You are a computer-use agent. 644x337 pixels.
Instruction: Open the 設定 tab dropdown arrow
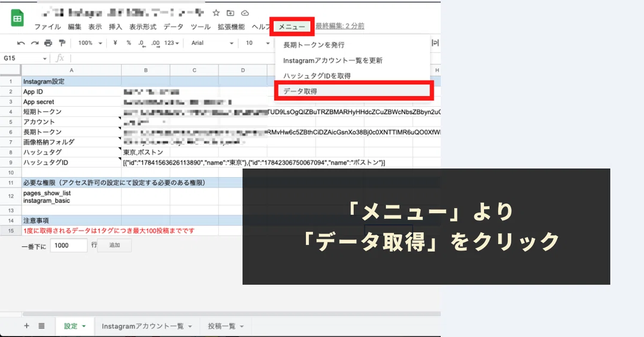(84, 326)
